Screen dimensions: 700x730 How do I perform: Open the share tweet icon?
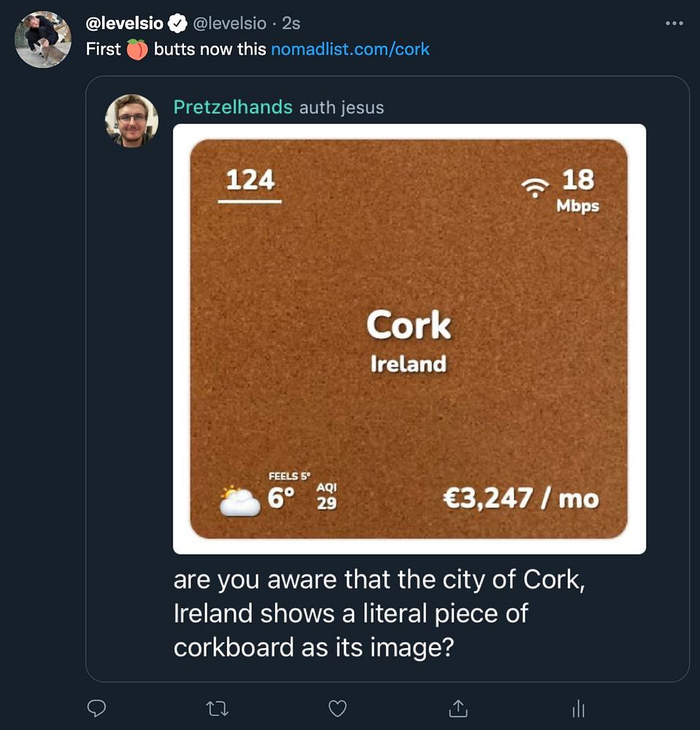(458, 707)
